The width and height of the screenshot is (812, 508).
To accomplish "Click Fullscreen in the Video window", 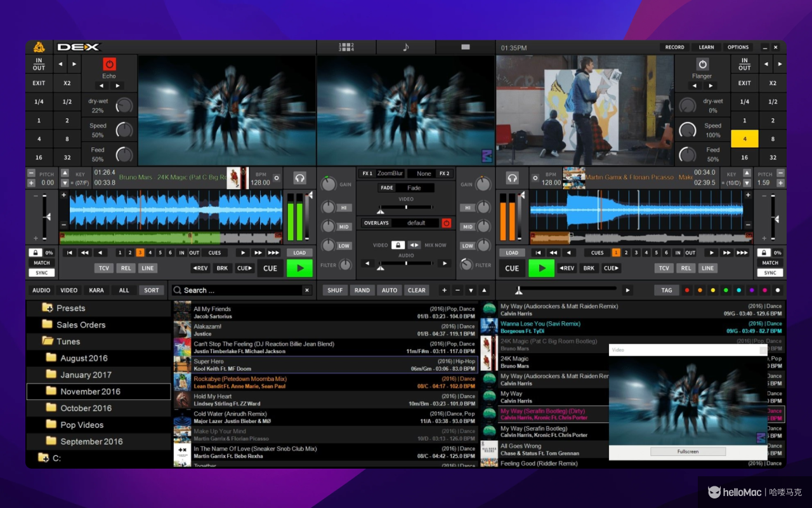I will [x=688, y=451].
